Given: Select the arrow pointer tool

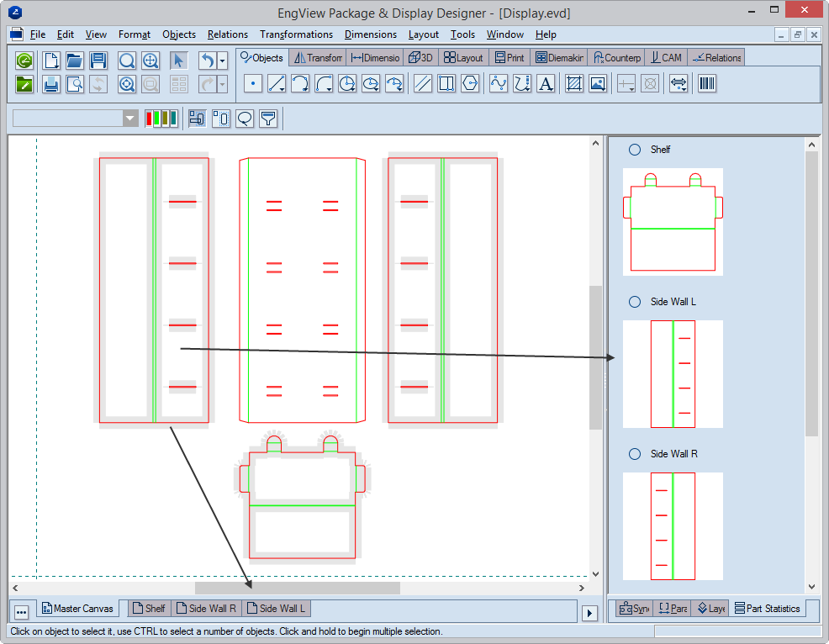Looking at the screenshot, I should (178, 61).
